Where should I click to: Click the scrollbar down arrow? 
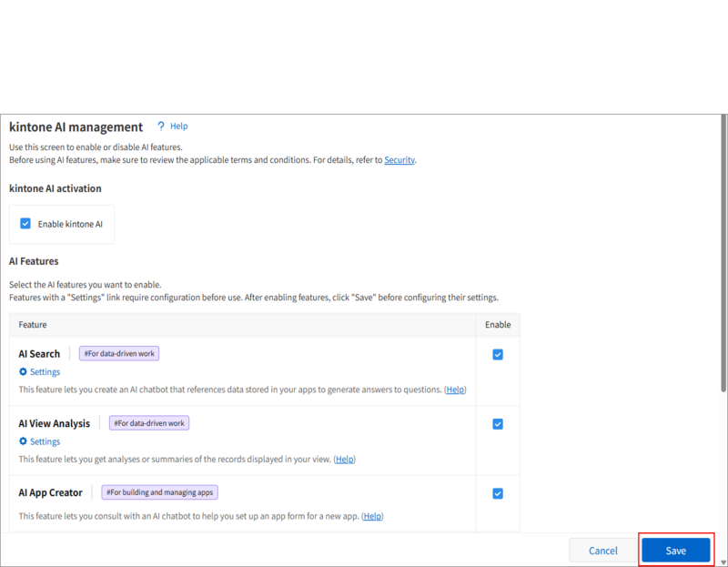pos(723,562)
